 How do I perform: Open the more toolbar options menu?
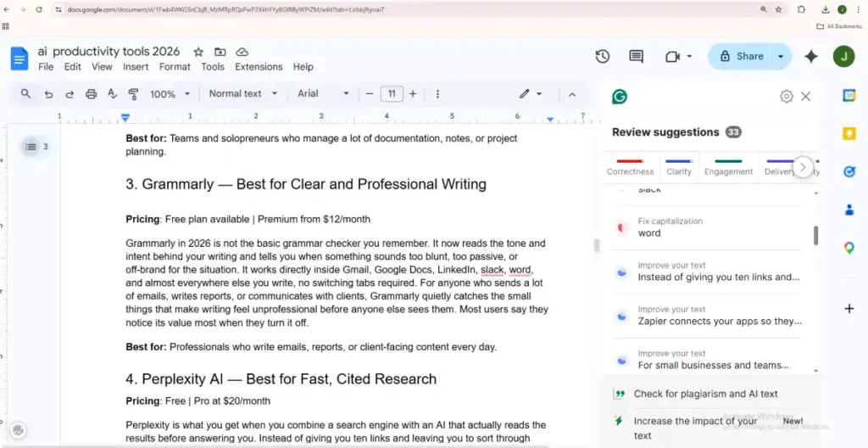[437, 94]
